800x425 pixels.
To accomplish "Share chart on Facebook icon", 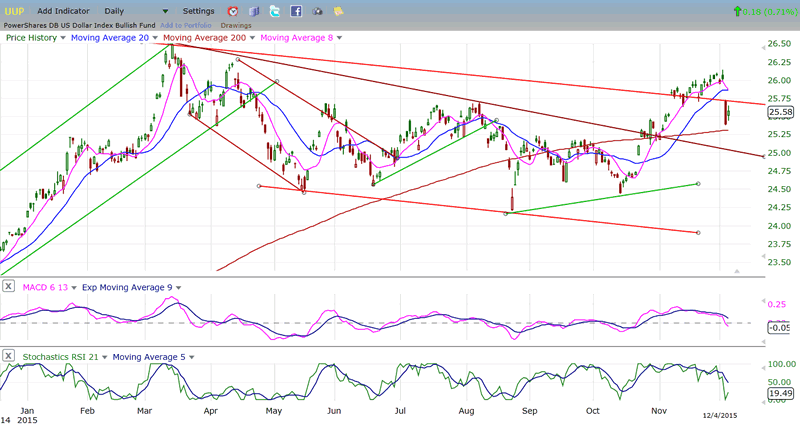I will (x=297, y=11).
